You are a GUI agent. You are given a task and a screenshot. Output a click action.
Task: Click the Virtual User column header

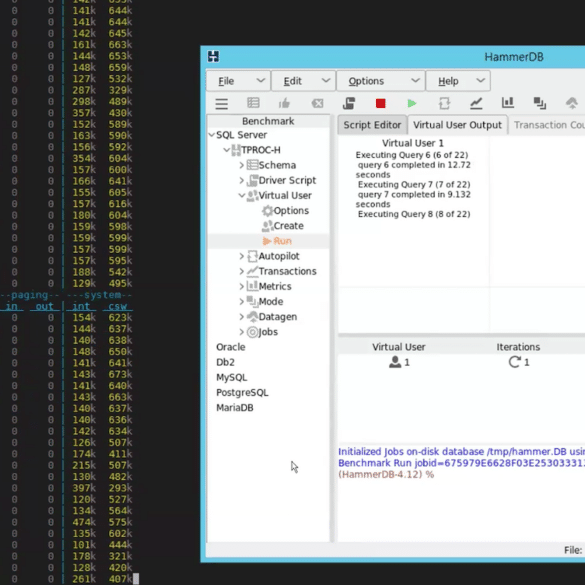398,347
